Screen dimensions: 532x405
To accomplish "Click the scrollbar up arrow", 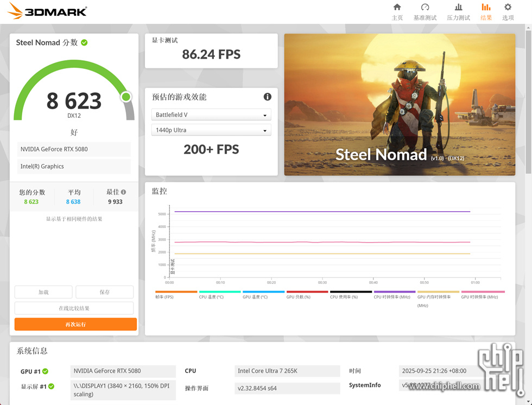I will pos(528,27).
